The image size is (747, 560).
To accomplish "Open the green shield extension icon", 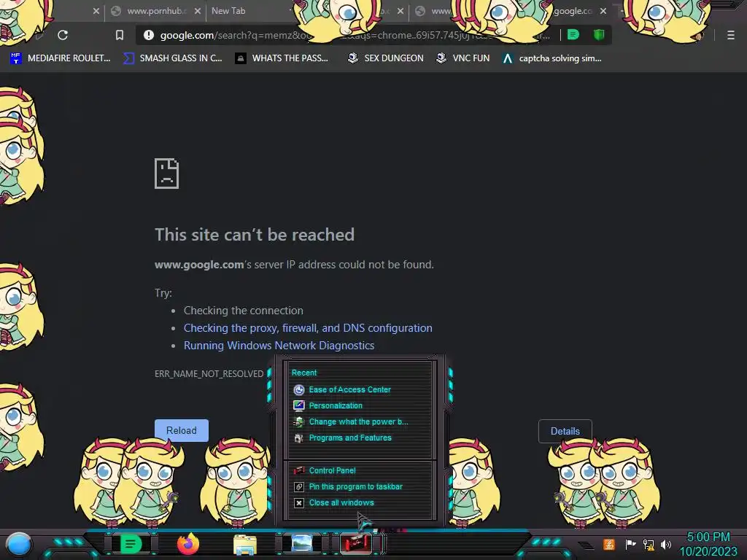I will tap(599, 34).
